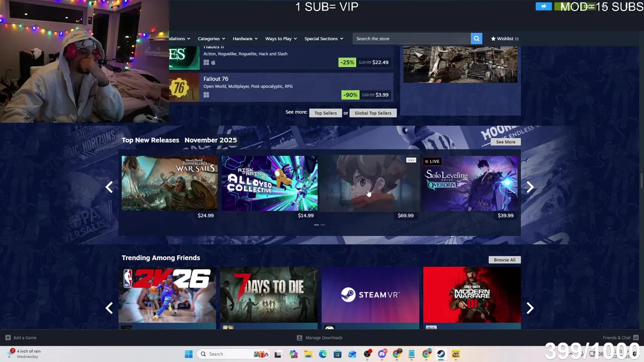Go to next Trending Among Friends items
Viewport: 644px width, 362px height.
pyautogui.click(x=530, y=308)
